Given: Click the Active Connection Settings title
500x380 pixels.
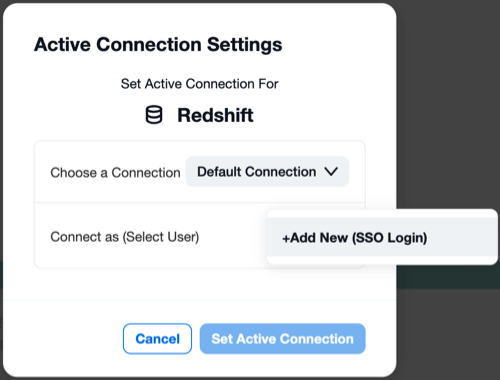Looking at the screenshot, I should tap(158, 45).
